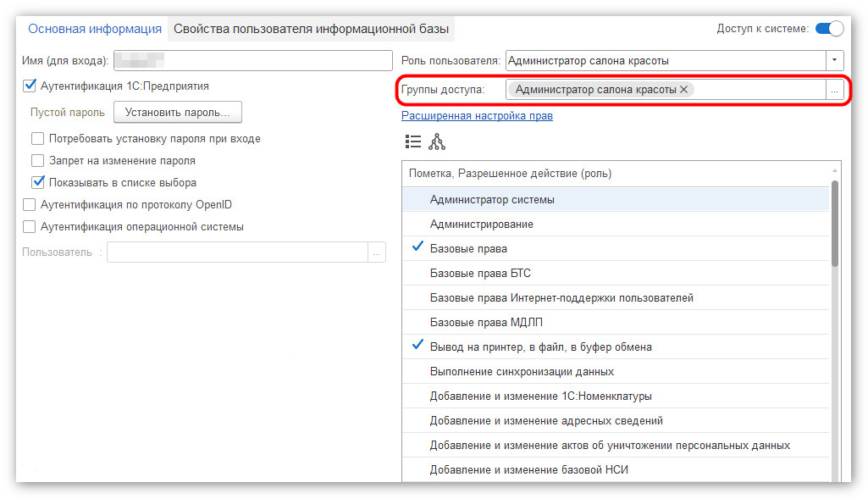Select Добавление и изменение 1С:Номенклатуры row
The image size is (868, 499).
tap(616, 396)
